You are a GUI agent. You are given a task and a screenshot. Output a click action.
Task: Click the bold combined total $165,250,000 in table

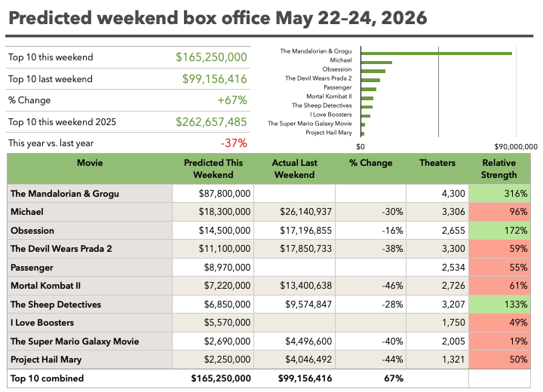221,378
